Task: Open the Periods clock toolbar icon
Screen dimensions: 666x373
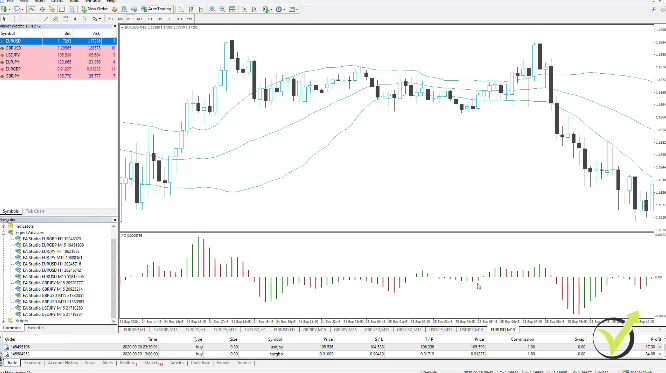Action: coord(279,9)
